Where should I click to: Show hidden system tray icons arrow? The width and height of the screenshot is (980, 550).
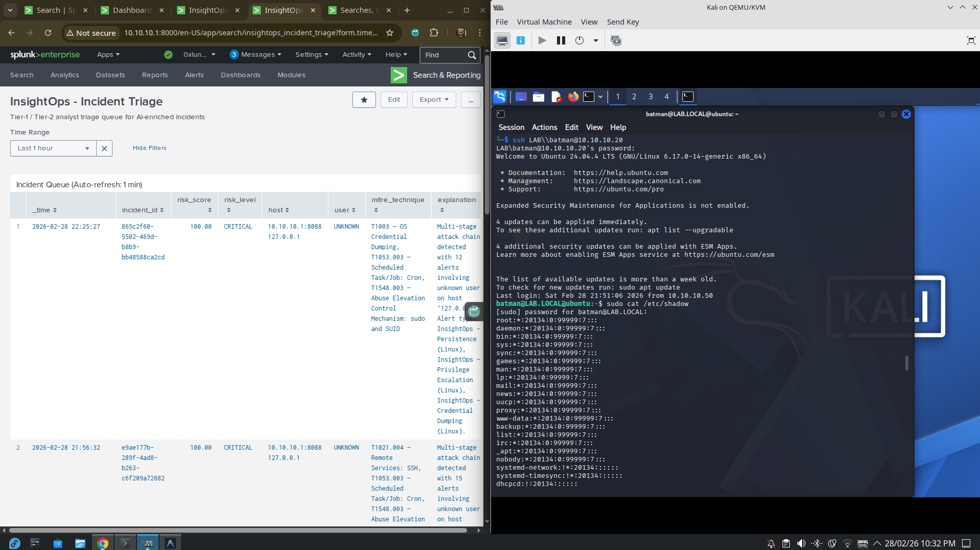coord(877,543)
